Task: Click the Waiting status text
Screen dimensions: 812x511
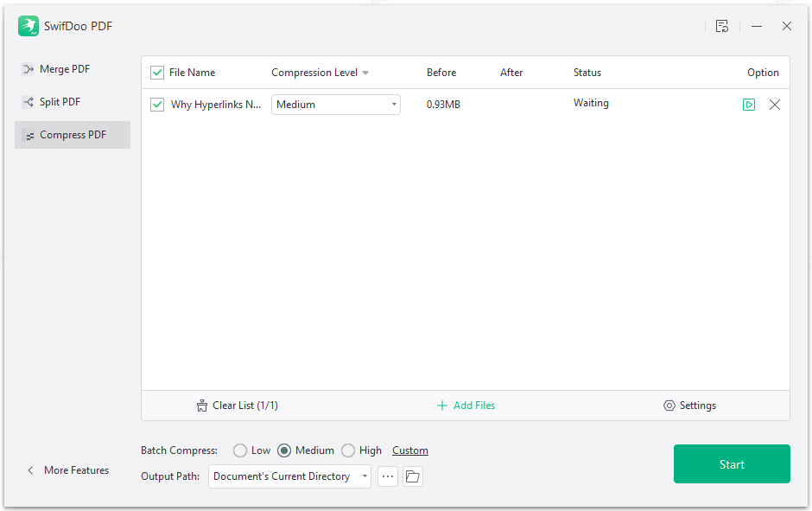Action: [x=591, y=103]
